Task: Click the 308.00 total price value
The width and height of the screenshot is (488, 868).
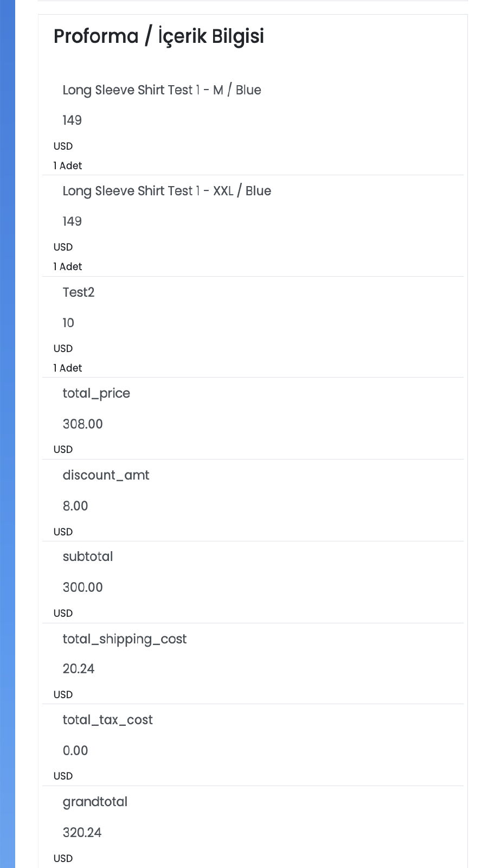Action: pos(82,424)
